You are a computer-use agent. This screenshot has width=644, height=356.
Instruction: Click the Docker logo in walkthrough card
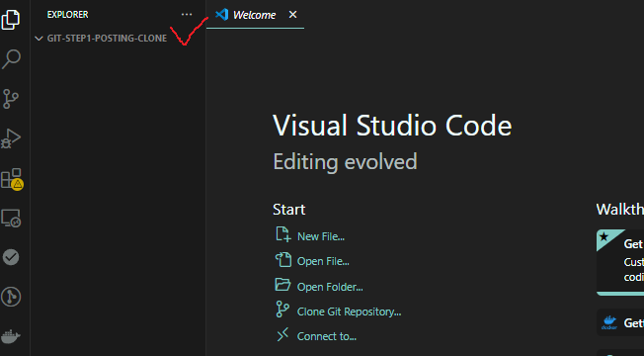609,322
